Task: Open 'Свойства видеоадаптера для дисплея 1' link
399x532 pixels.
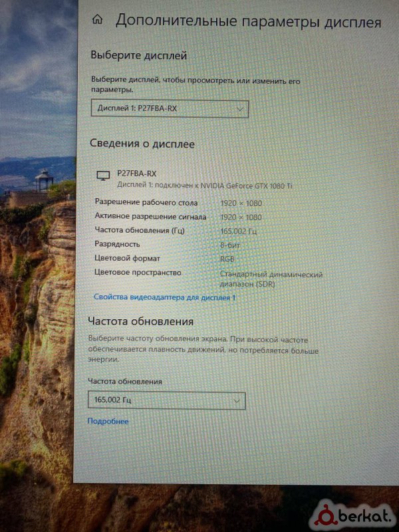Action: [x=164, y=297]
